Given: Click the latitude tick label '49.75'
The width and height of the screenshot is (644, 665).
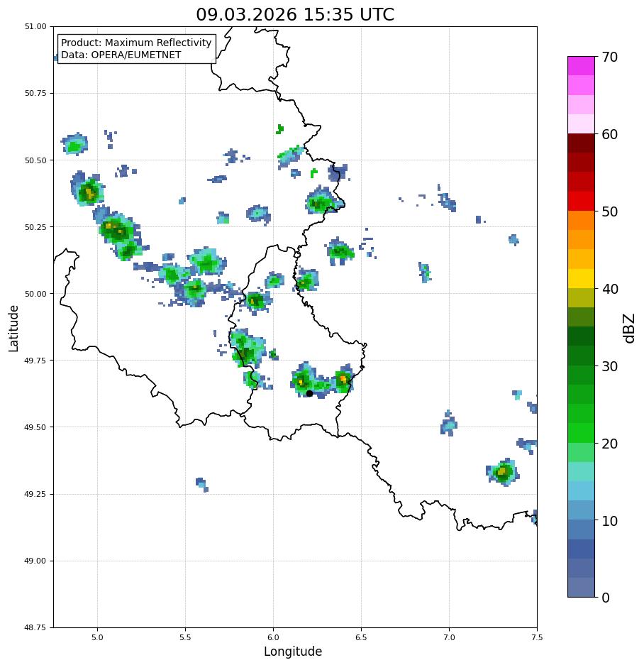Looking at the screenshot, I should point(35,361).
